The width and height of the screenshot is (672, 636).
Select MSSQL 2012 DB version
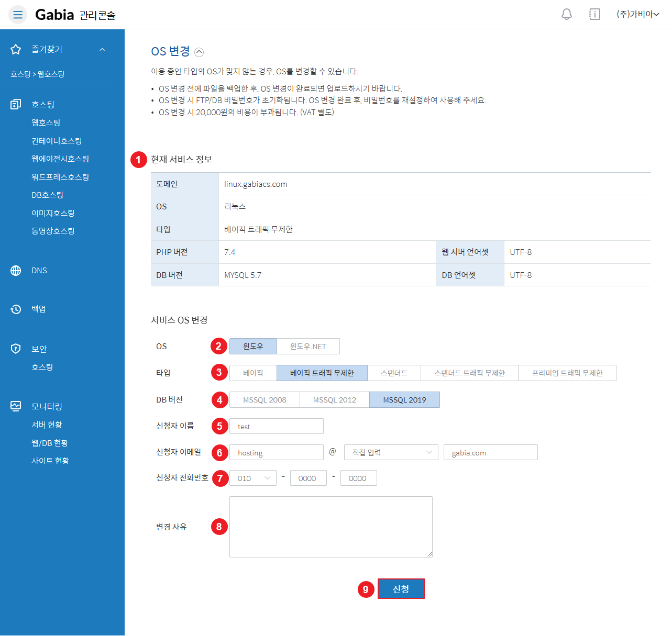pyautogui.click(x=335, y=399)
